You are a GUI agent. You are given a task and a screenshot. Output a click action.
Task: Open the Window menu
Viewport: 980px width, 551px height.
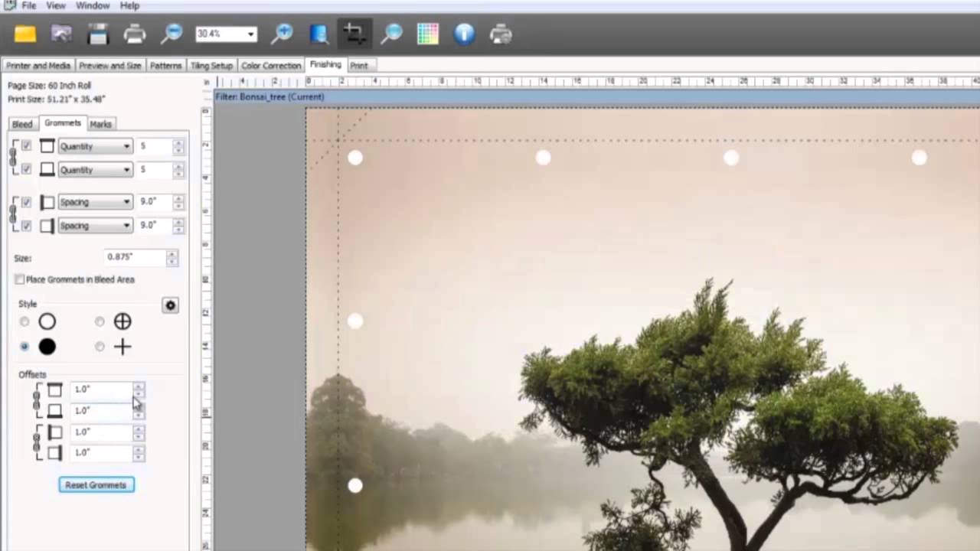point(93,5)
